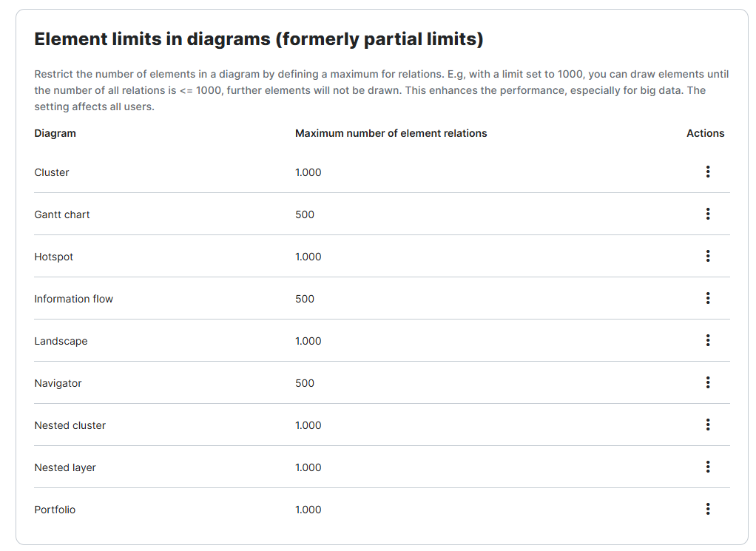Click the Gantt chart limit value 500
Image resolution: width=756 pixels, height=551 pixels.
pos(305,214)
